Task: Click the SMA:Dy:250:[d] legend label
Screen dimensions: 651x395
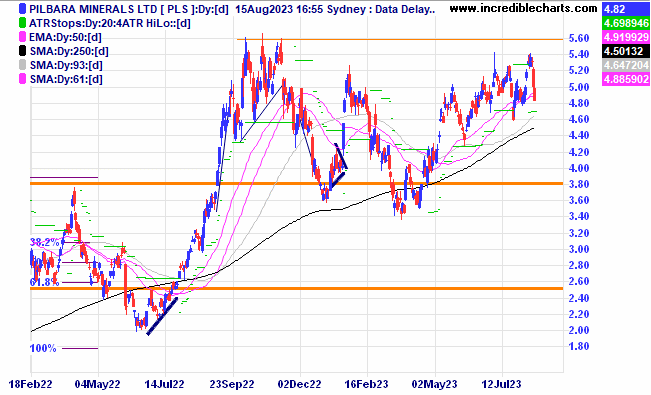Action: coord(69,51)
